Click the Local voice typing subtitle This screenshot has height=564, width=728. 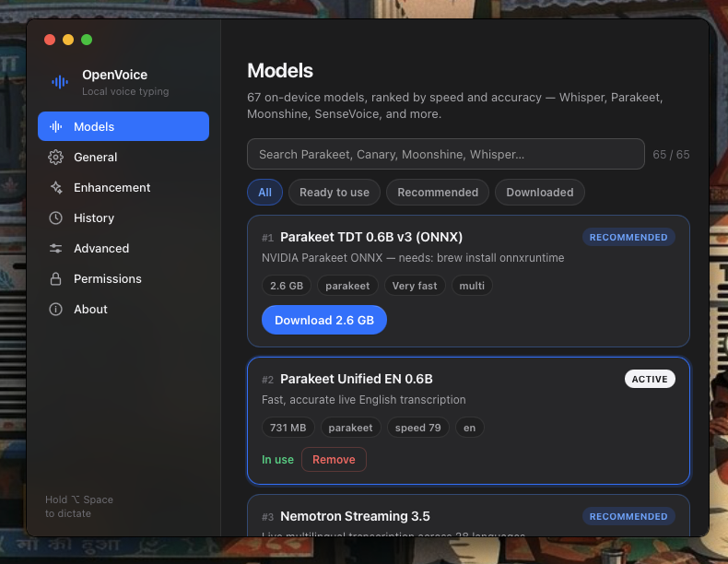tap(125, 91)
